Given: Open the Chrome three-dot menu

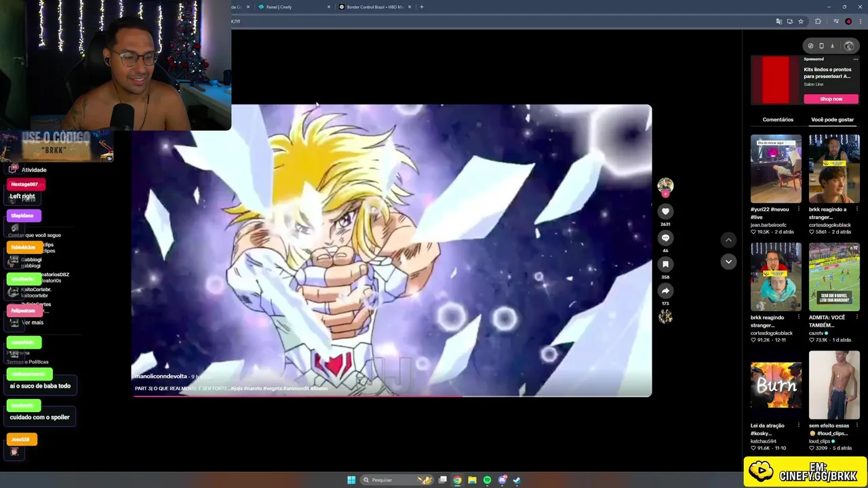Looking at the screenshot, I should click(860, 21).
